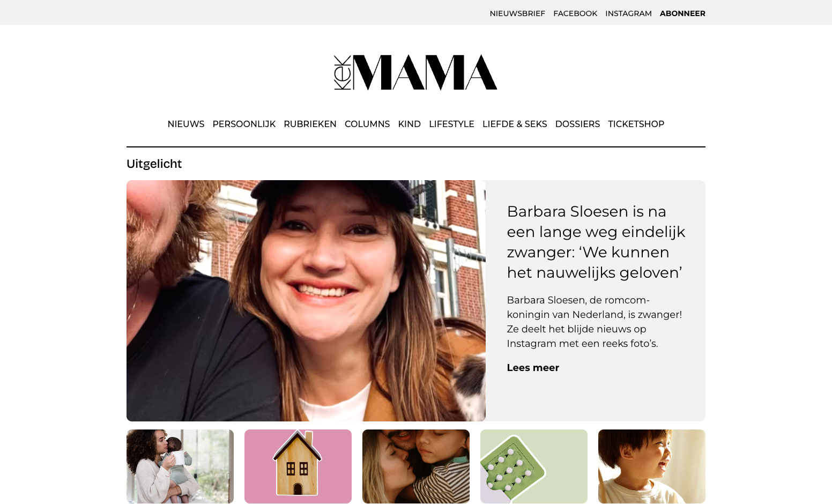The height and width of the screenshot is (504, 832).
Task: Click the Kek Mama logo
Action: (x=415, y=72)
